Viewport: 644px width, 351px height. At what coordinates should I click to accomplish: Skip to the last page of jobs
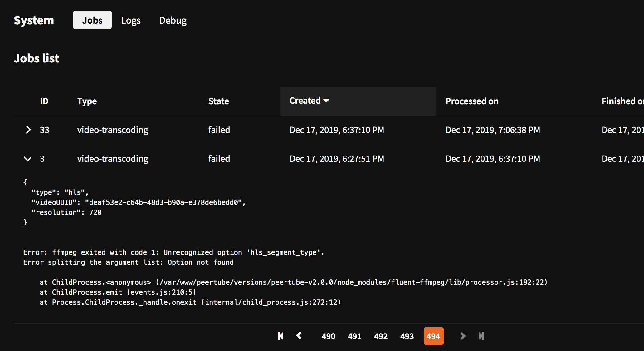click(x=481, y=336)
